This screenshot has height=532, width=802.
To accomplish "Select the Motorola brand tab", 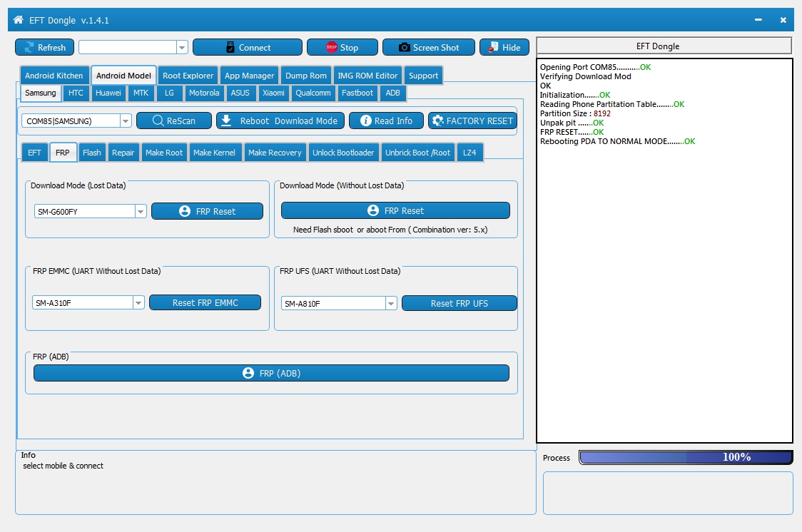I will 204,93.
